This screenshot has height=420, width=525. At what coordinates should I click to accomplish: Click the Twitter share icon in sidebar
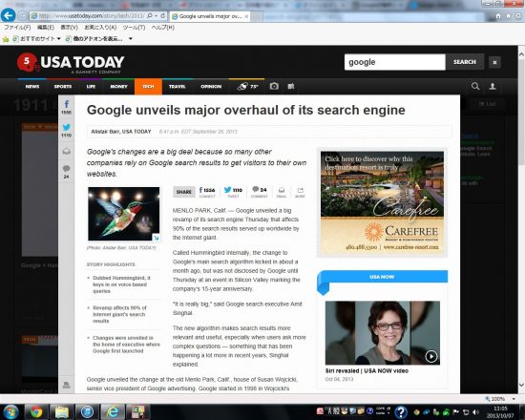66,127
